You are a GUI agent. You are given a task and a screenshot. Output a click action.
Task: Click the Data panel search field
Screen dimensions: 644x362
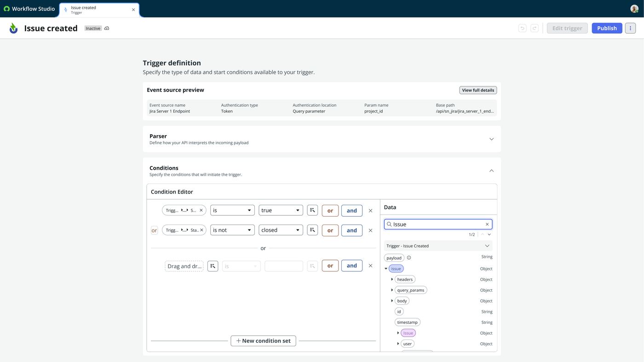pyautogui.click(x=438, y=224)
